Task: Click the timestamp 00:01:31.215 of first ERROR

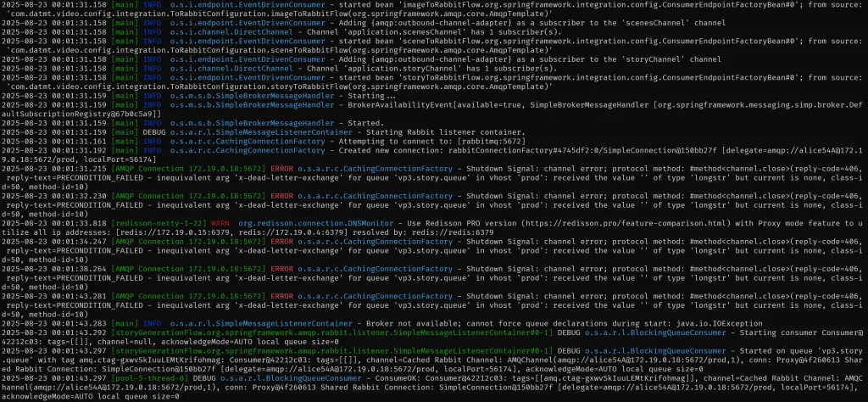Action: point(79,168)
